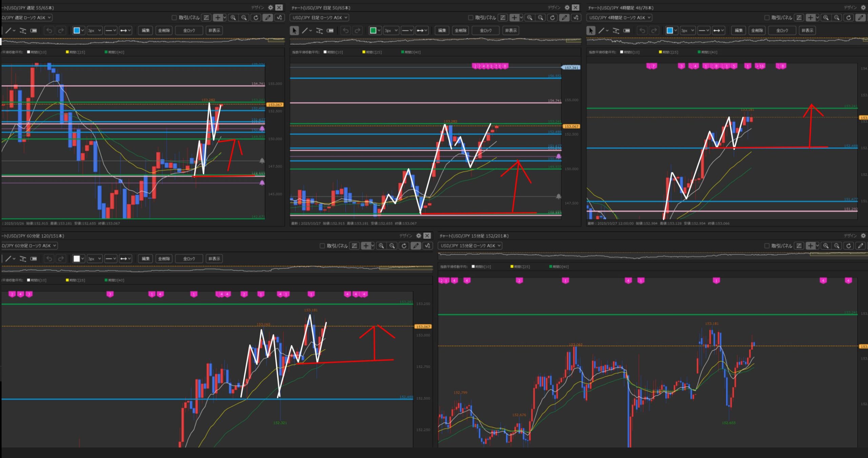This screenshot has height=458, width=868.
Task: Click zoom in magnifier on weekly chart
Action: [233, 18]
